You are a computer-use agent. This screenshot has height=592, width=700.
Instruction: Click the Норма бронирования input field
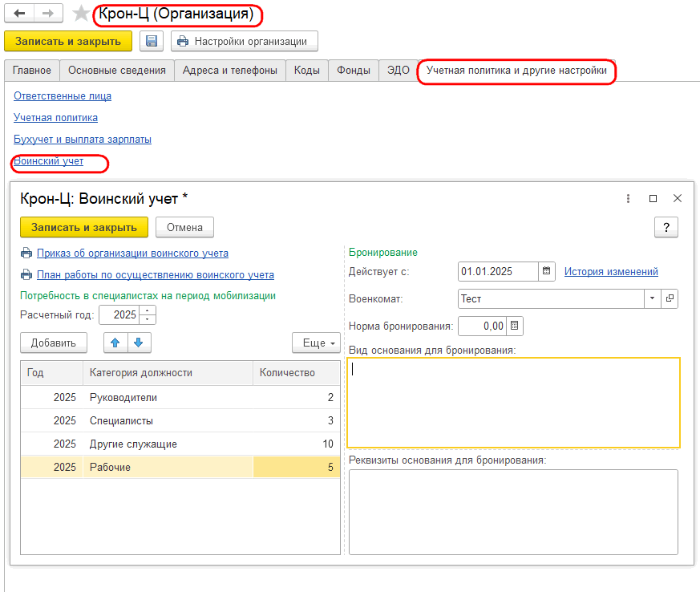482,326
